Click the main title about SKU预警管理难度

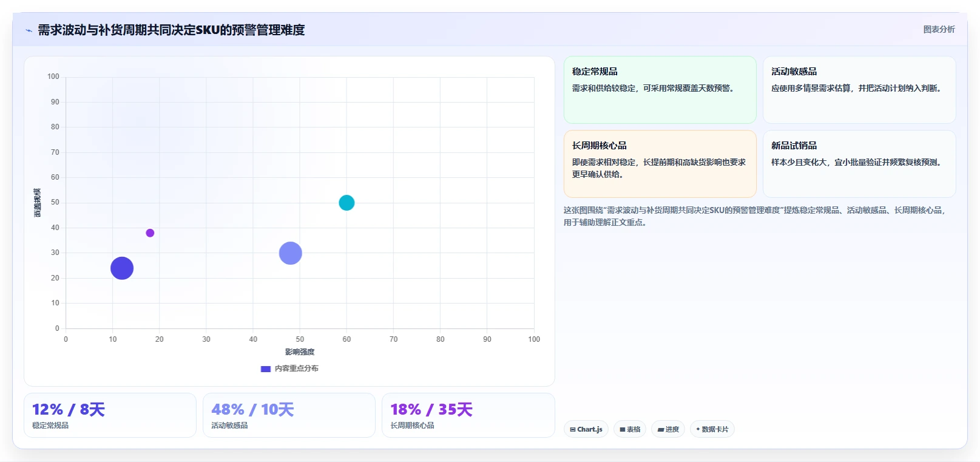tap(171, 30)
